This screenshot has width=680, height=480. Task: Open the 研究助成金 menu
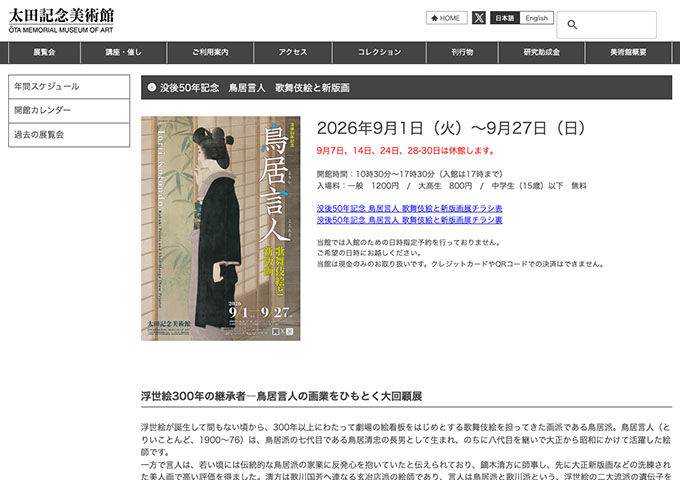[x=542, y=52]
